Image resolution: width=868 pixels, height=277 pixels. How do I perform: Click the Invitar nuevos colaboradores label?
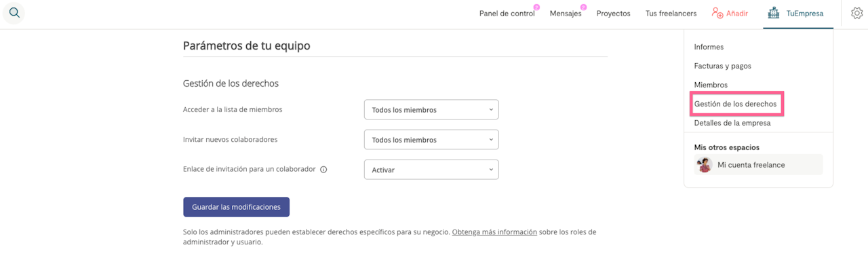tap(230, 139)
